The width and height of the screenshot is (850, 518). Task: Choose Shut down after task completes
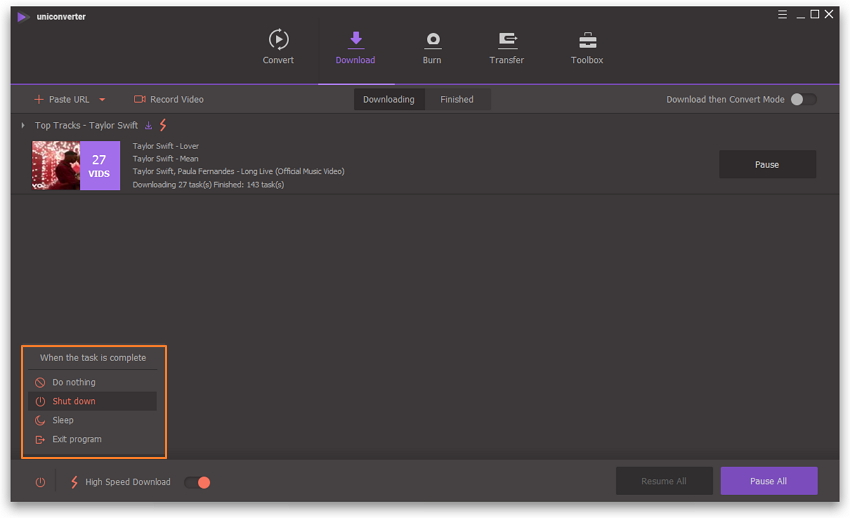(x=92, y=402)
